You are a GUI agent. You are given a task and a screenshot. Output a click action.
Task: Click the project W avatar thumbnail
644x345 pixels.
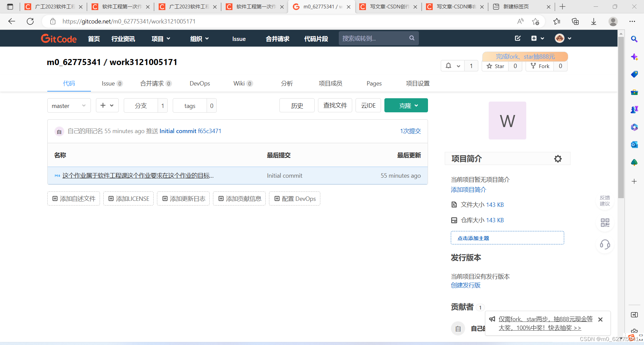click(507, 120)
